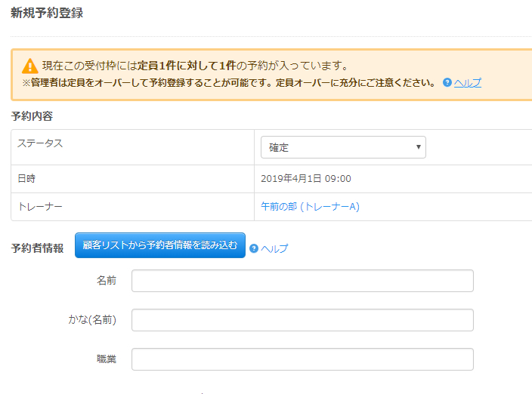Click the ステータス row label
The image size is (532, 394).
(x=40, y=143)
